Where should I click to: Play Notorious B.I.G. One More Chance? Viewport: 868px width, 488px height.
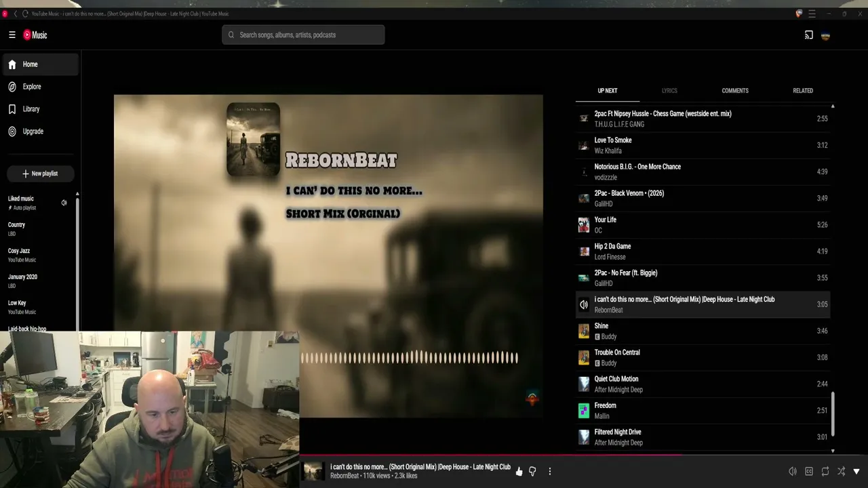tap(703, 171)
